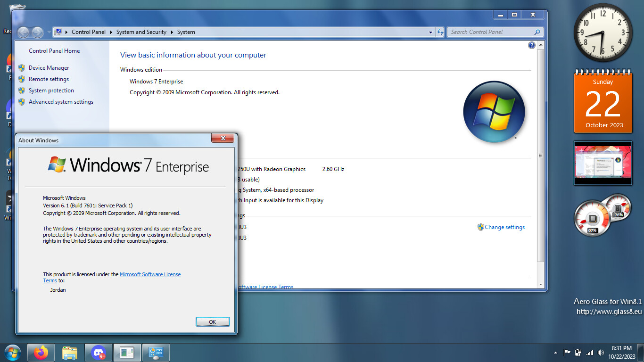Open System protection link
Screen dimensions: 644x362
tap(51, 90)
